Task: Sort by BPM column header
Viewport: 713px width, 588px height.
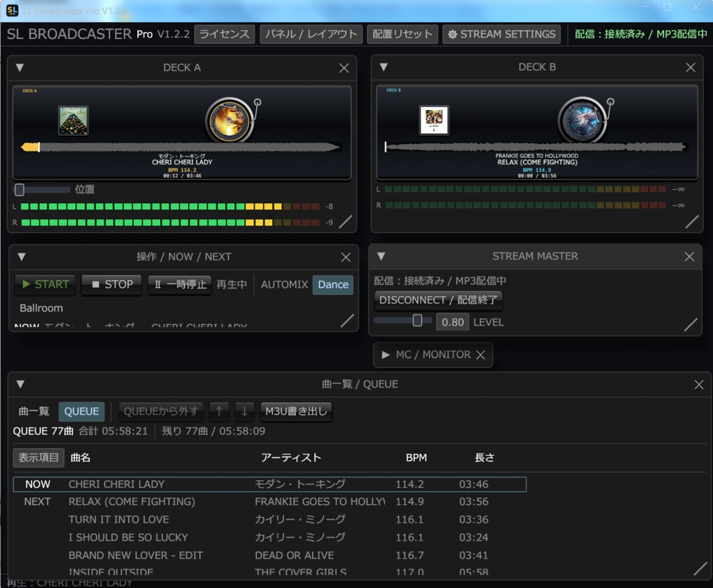Action: 416,458
